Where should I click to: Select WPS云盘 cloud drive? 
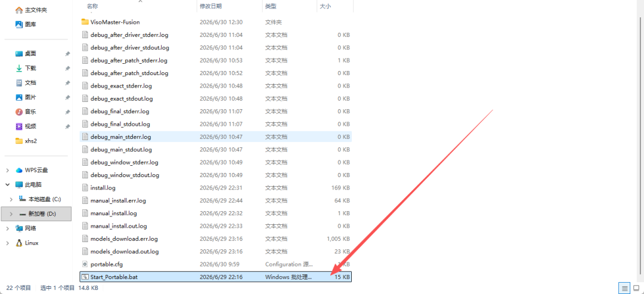[32, 170]
